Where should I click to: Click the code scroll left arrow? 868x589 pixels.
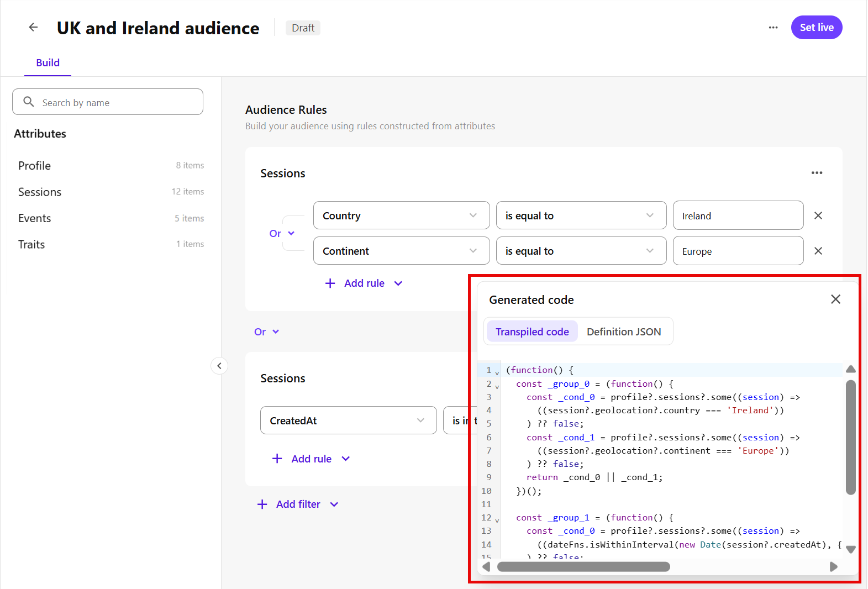point(486,566)
